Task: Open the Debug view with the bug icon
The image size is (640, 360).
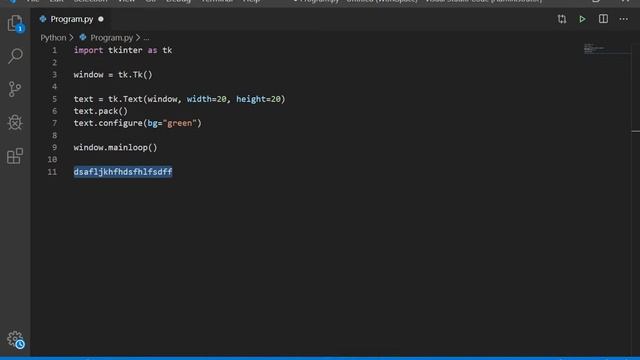Action: 15,122
